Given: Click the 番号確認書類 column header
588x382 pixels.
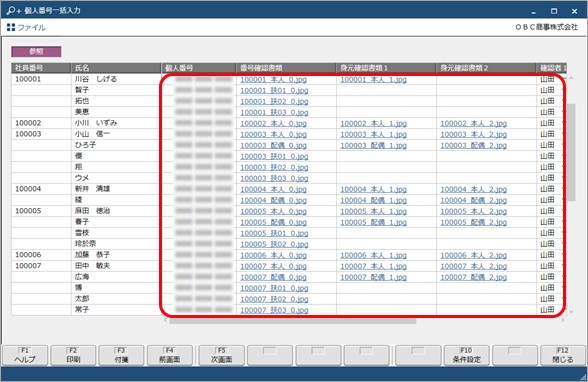Looking at the screenshot, I should (286, 68).
